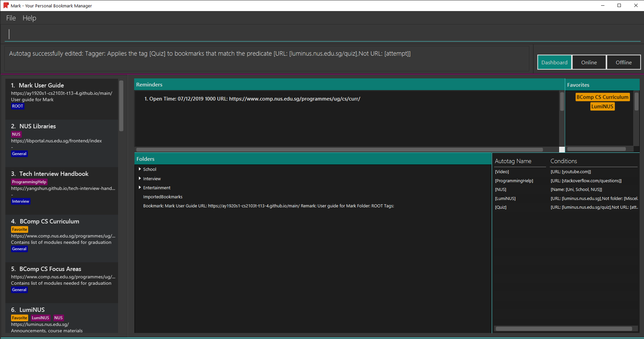Select the [Quiz] autotag row
Viewport: 644px width, 339px height.
(x=566, y=207)
